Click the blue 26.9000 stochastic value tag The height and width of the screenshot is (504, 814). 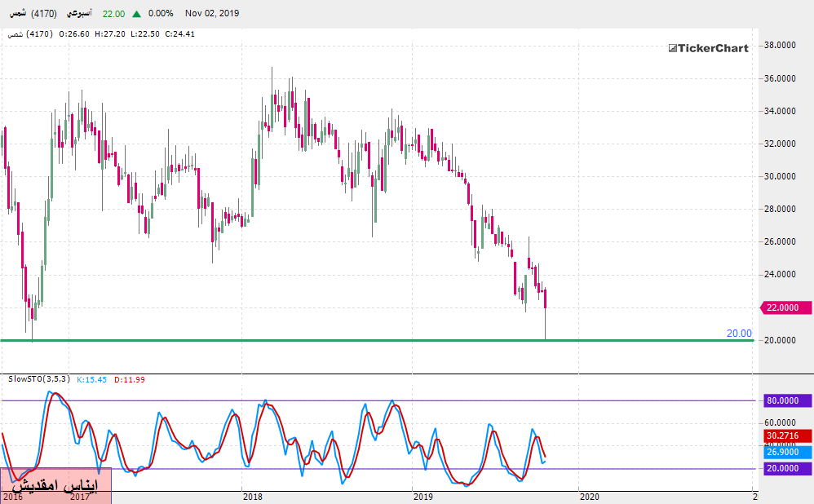tap(785, 452)
